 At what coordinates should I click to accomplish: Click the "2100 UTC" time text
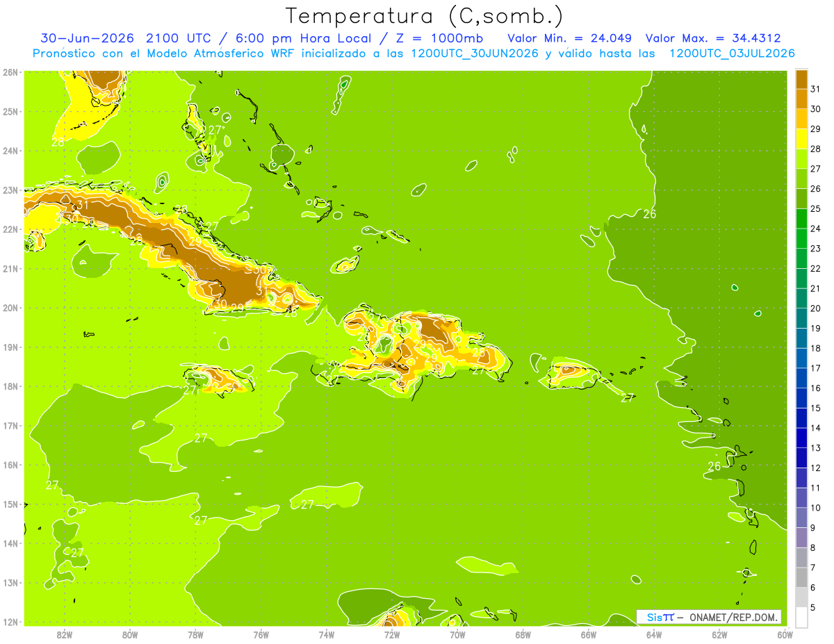click(181, 38)
